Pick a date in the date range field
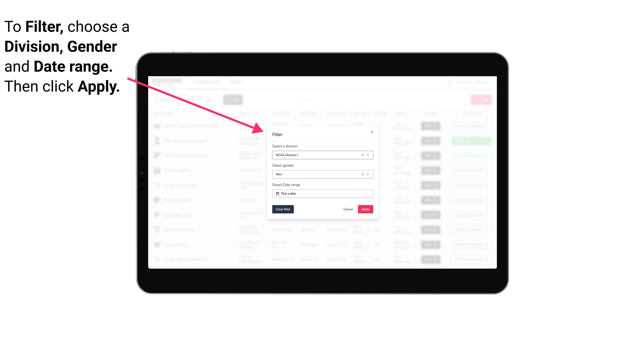Screen dimensions: 644x346 coord(323,194)
